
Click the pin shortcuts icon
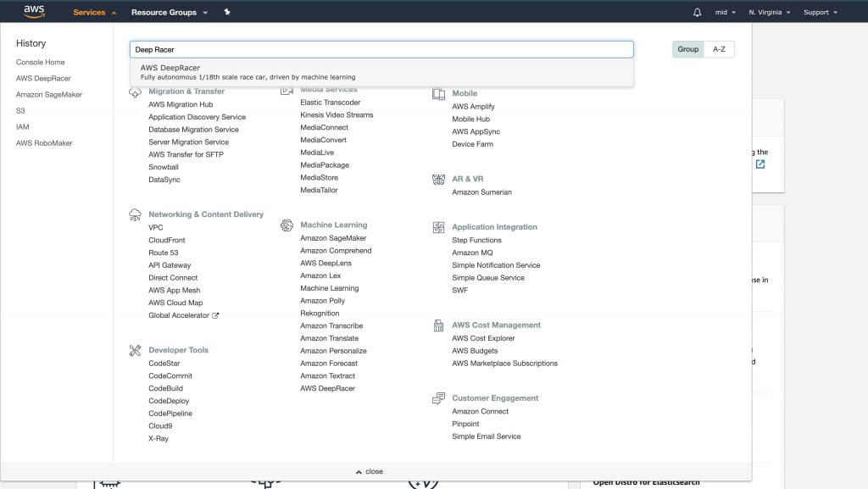coord(227,12)
